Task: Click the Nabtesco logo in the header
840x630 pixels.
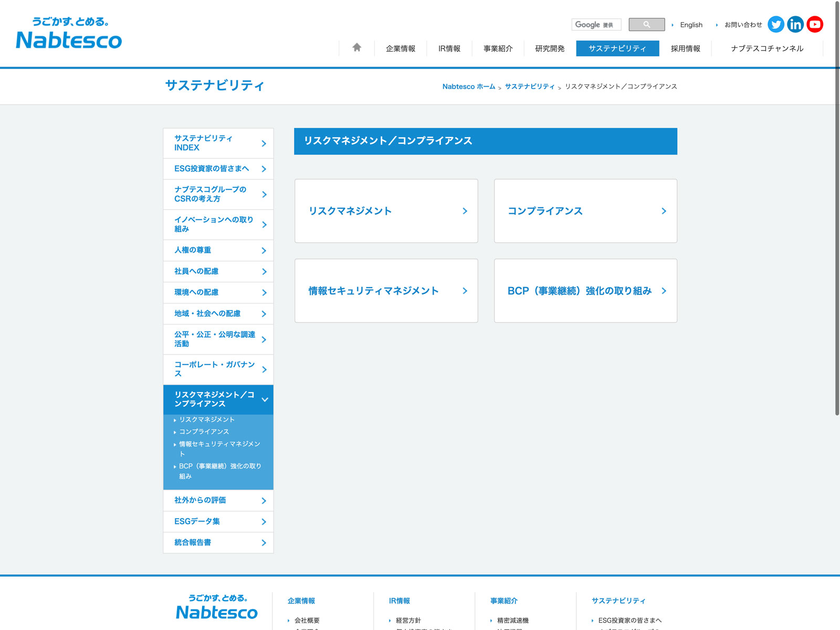Action: tap(69, 34)
